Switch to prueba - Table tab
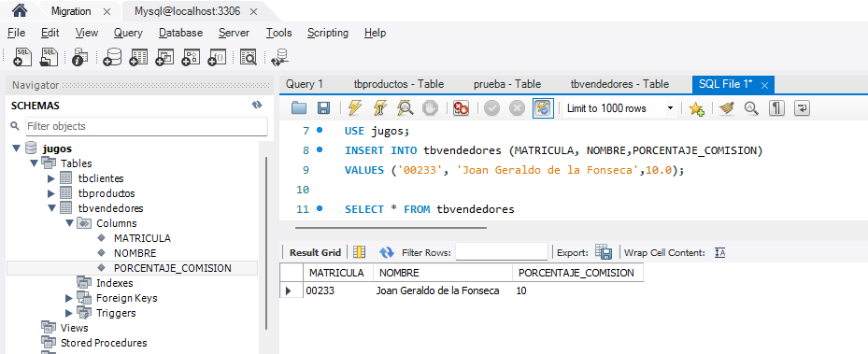 coord(507,84)
